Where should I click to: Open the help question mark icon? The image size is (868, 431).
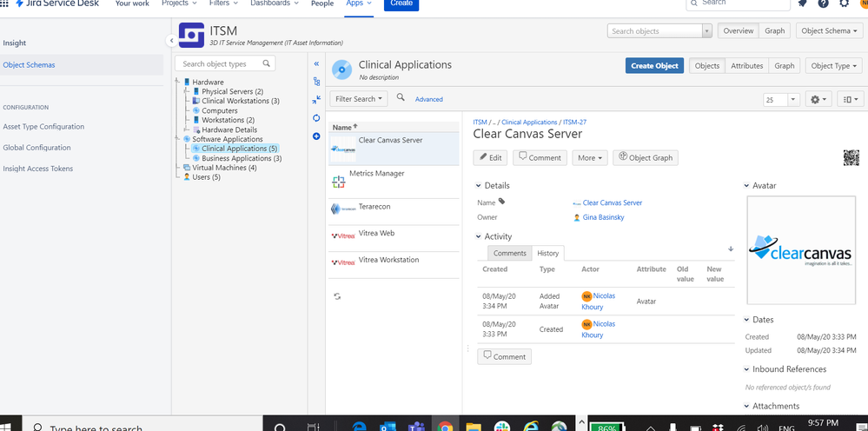[x=823, y=3]
